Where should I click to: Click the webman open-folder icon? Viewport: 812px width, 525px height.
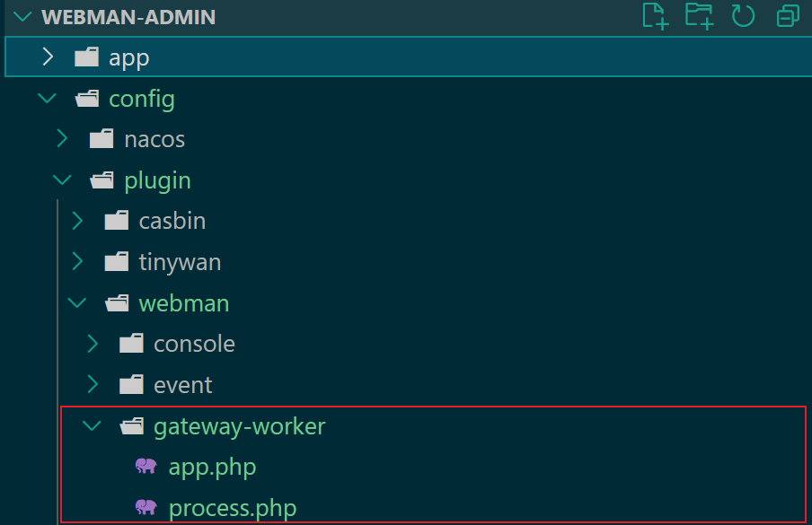coord(117,302)
